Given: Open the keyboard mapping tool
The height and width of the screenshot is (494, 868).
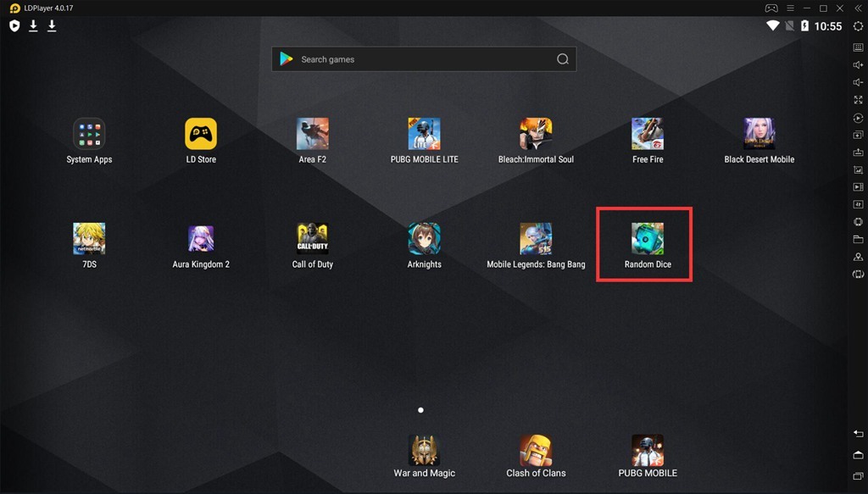Looking at the screenshot, I should point(858,47).
